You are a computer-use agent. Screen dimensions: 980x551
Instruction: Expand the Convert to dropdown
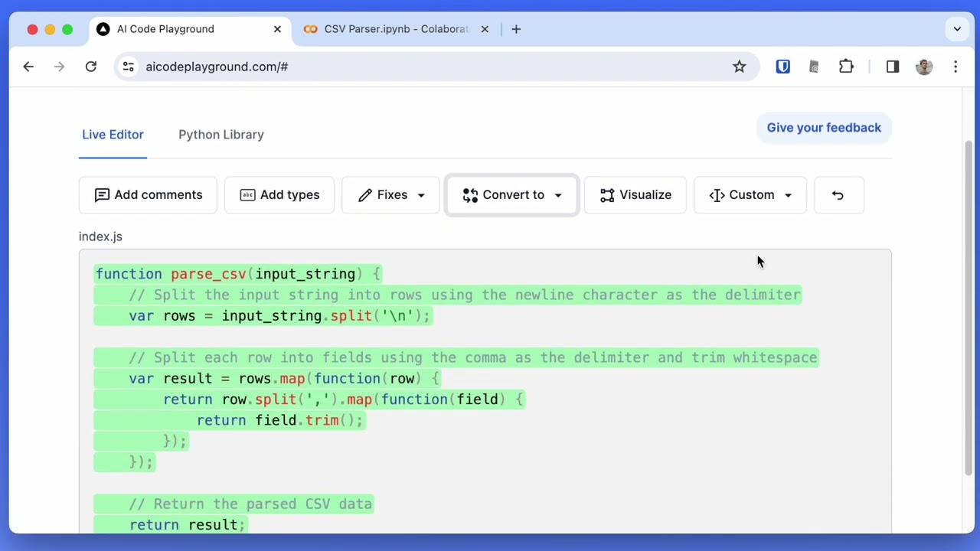[x=512, y=195]
